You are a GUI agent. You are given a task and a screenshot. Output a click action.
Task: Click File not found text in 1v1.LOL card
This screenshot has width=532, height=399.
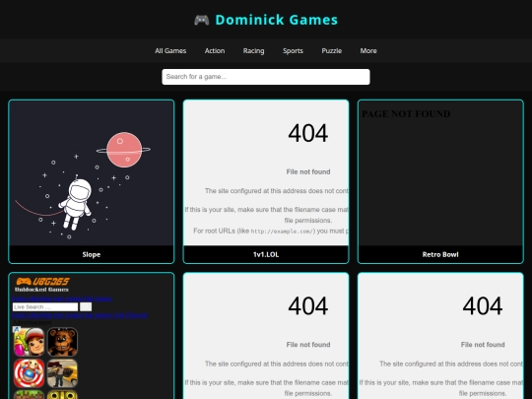(308, 172)
